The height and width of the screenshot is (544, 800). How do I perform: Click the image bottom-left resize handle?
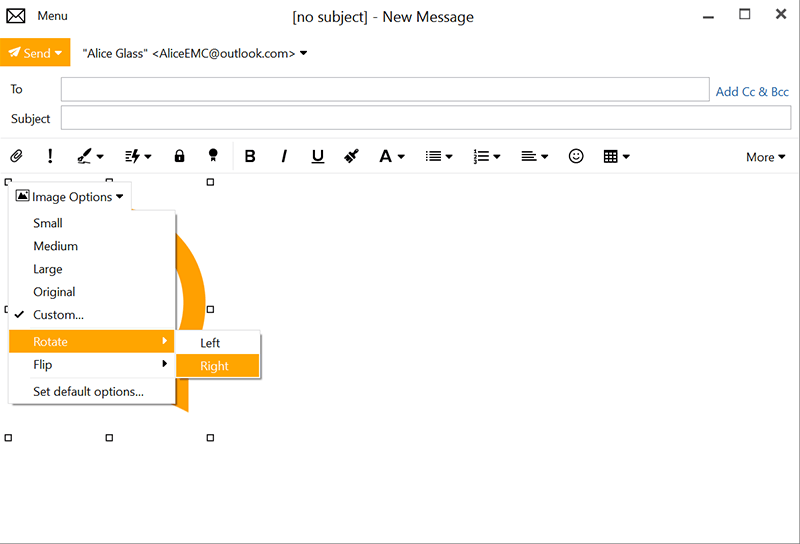8,438
